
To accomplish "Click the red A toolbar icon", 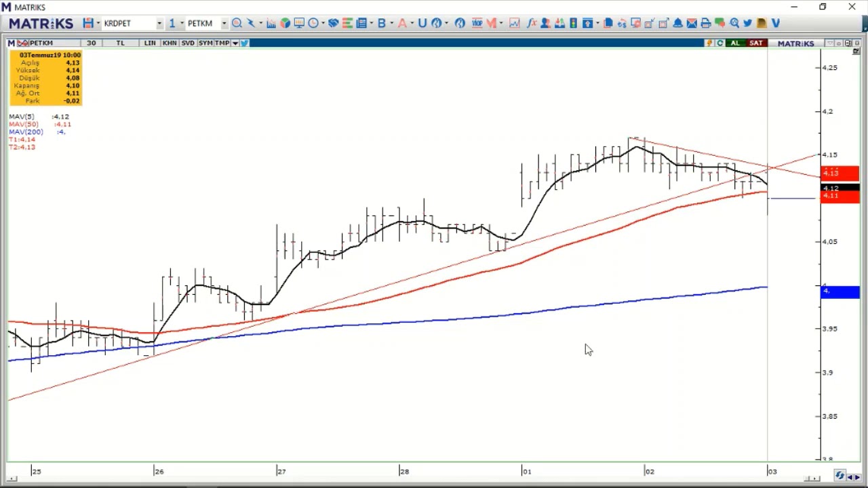I will pos(402,23).
